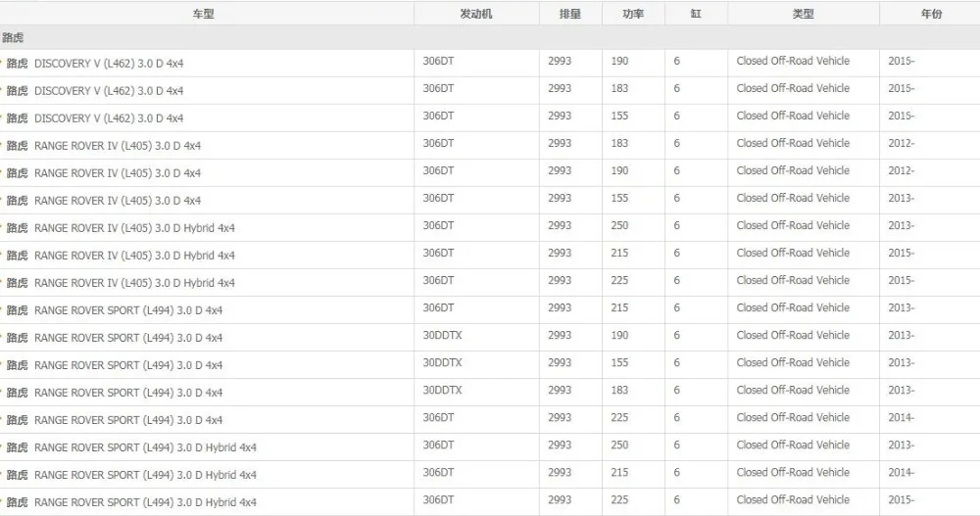Open RANGE ROVER SPORT 3.0 D 4x4 with 155 power
Viewport: 980px width, 516px height.
[128, 365]
